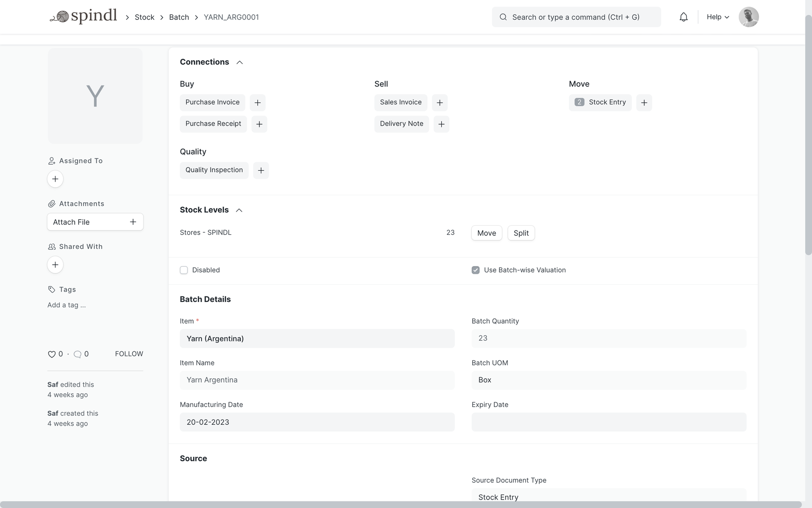Click the Expiry Date input field
Viewport: 812px width, 508px height.
[609, 422]
